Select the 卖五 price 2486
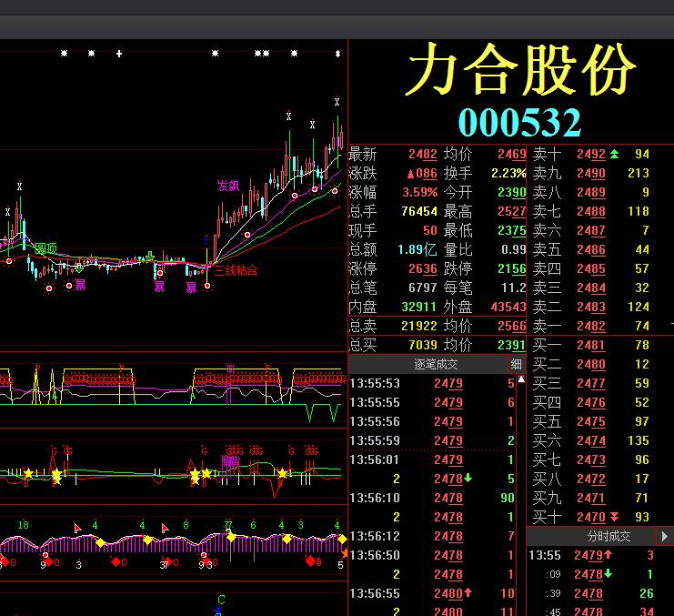The height and width of the screenshot is (616, 674). tap(591, 249)
